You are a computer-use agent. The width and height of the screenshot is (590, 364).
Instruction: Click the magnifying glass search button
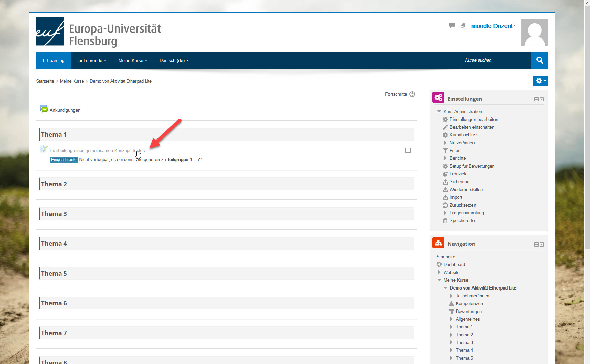pyautogui.click(x=540, y=60)
